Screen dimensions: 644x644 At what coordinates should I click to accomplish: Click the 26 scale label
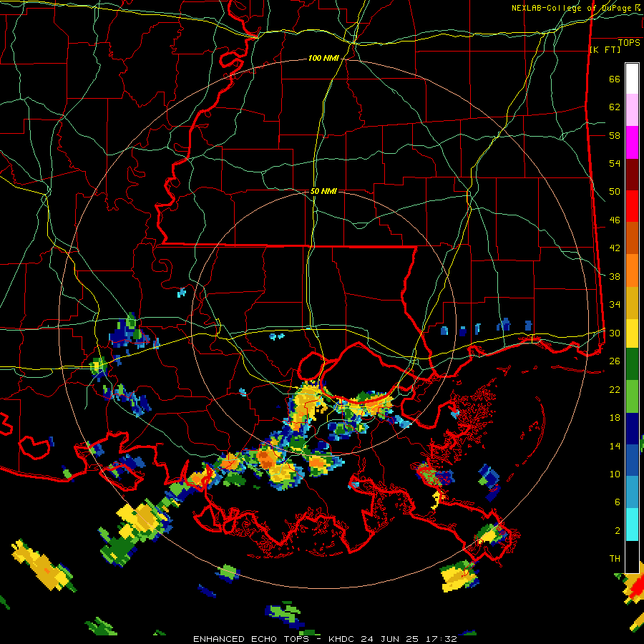click(x=615, y=361)
